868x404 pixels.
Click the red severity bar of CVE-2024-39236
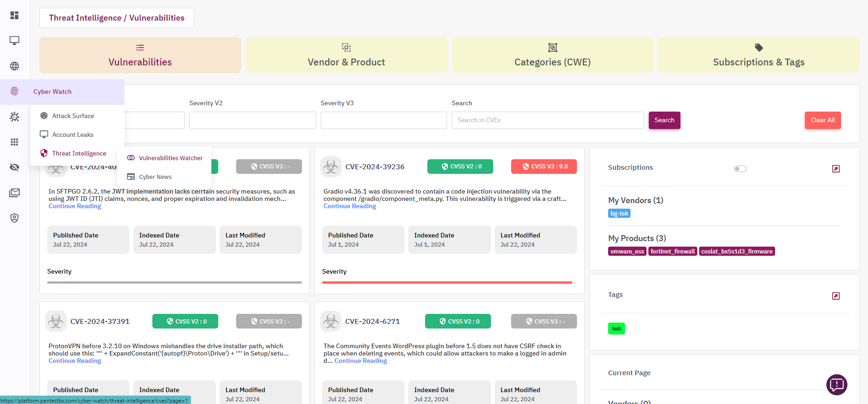tap(447, 283)
